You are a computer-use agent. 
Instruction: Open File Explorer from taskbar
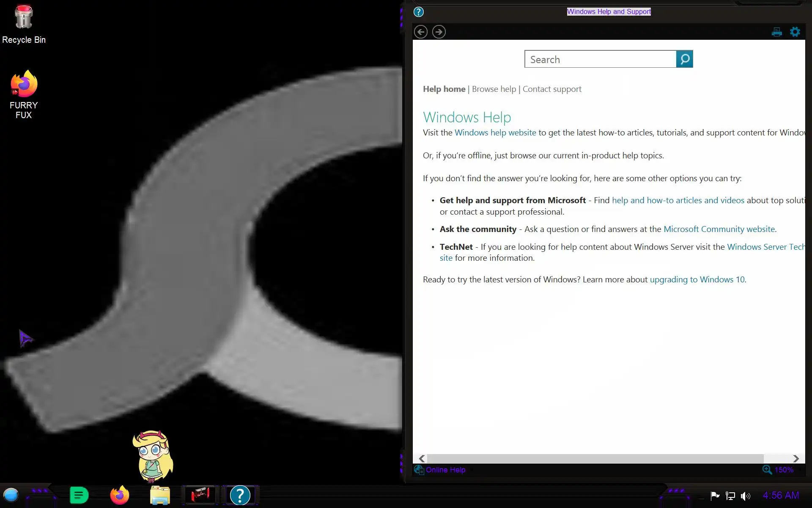[160, 495]
